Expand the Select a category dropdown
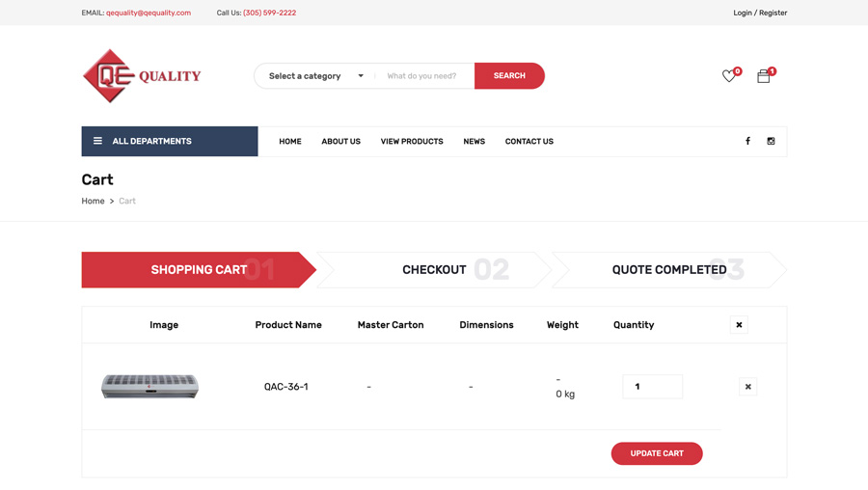This screenshot has width=868, height=490. (x=315, y=76)
